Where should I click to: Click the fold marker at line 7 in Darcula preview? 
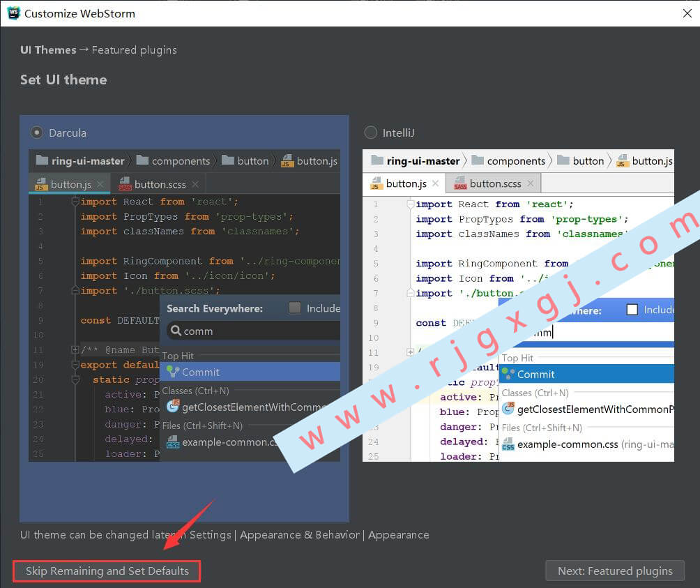pos(75,291)
